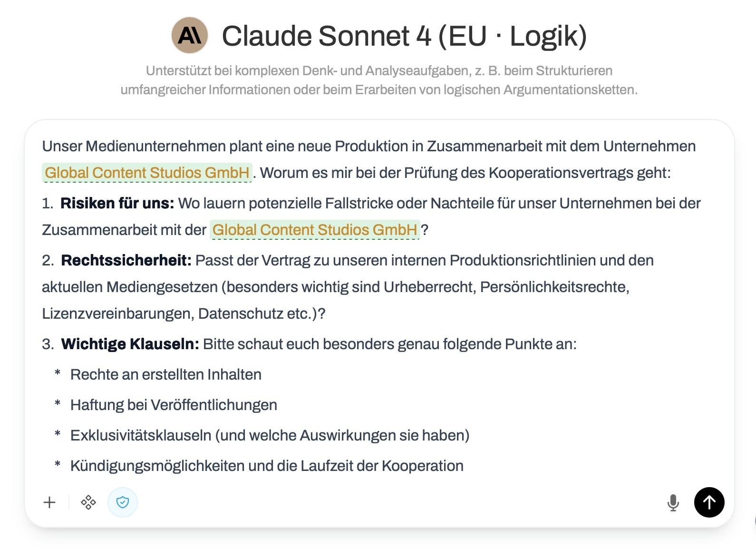Click the Lizenzvereinbarungen, Datenschutz etc. line
The image size is (756, 548).
point(184,313)
